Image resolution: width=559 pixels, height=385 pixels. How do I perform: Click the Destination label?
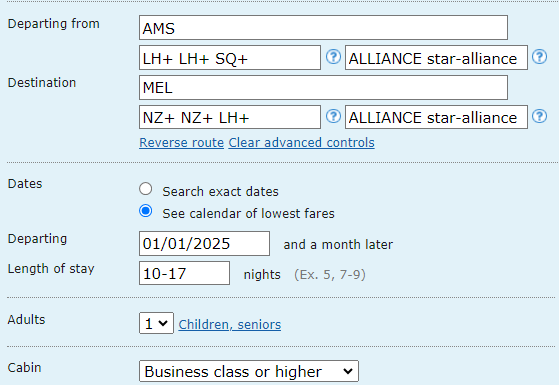[42, 83]
